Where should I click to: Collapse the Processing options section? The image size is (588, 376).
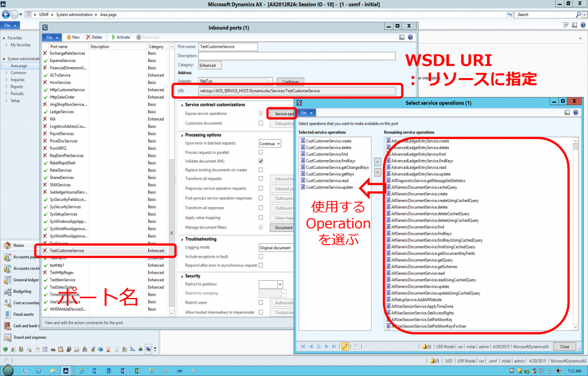pyautogui.click(x=180, y=135)
